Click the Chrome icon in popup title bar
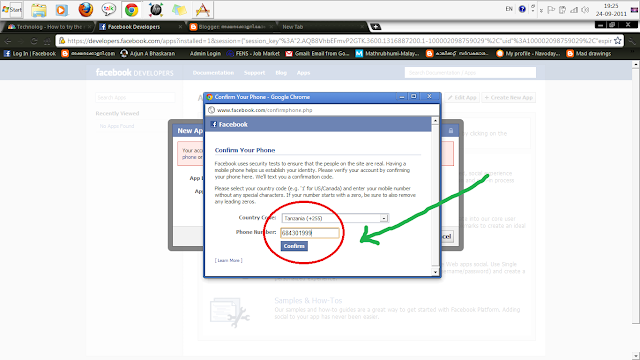 pos(210,97)
